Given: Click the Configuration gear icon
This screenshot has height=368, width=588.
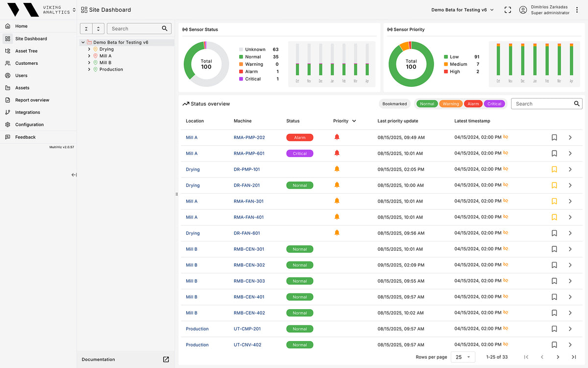Looking at the screenshot, I should click(7, 125).
